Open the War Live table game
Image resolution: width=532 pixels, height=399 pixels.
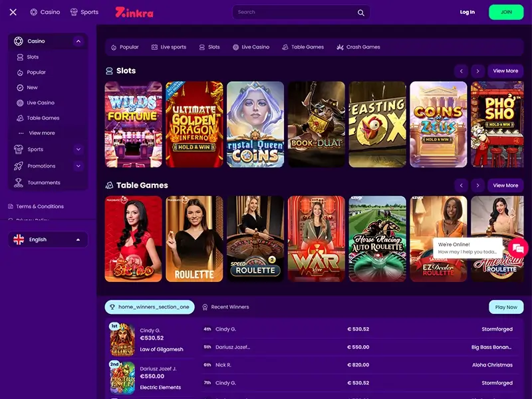click(x=317, y=239)
